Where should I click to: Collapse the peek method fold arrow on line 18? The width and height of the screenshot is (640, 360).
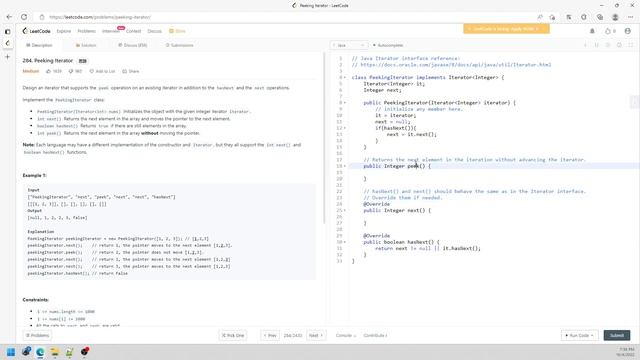344,166
